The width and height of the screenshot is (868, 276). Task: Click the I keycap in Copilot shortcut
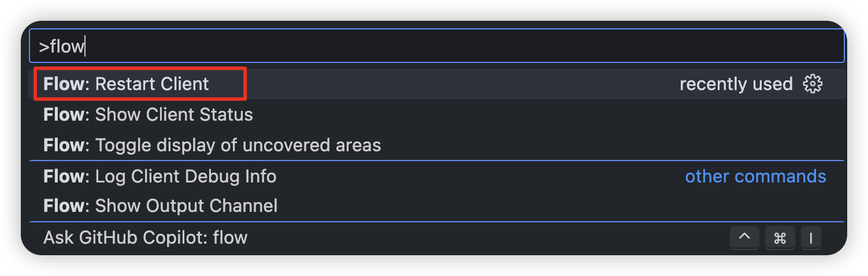pos(811,237)
